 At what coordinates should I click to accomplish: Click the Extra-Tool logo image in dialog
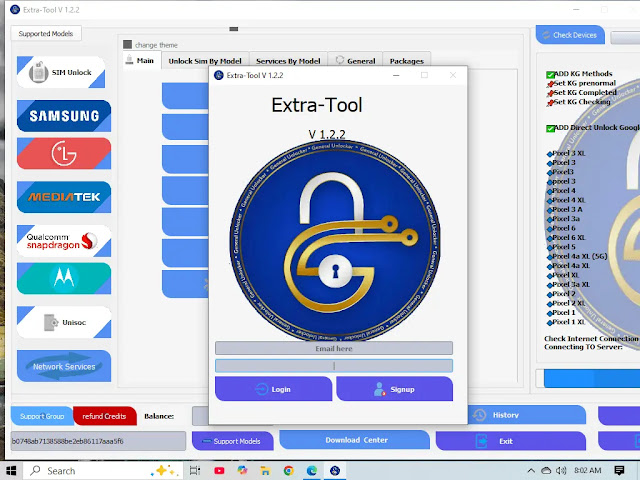pos(335,241)
